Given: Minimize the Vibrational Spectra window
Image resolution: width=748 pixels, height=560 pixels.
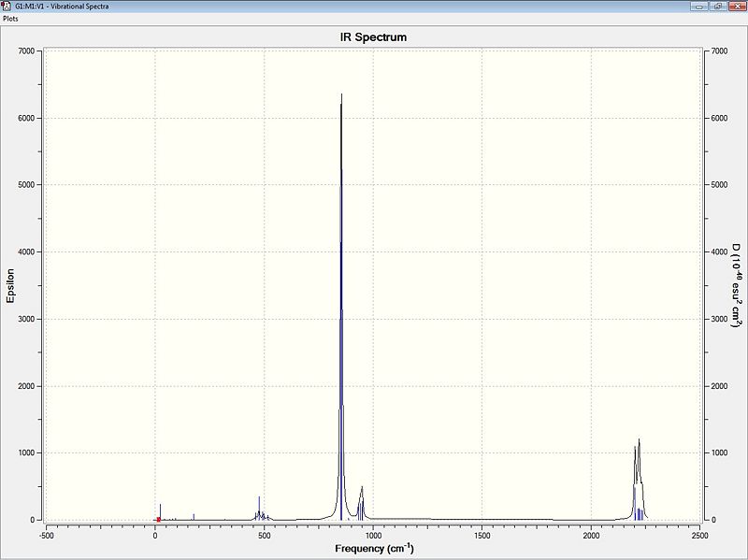Looking at the screenshot, I should click(x=699, y=7).
